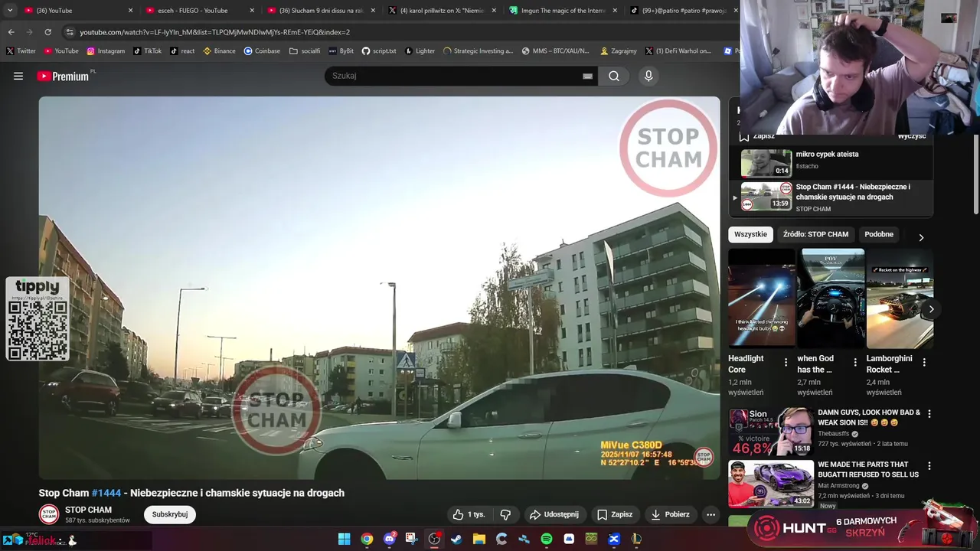Reload the current page
Image resolution: width=980 pixels, height=551 pixels.
point(47,32)
